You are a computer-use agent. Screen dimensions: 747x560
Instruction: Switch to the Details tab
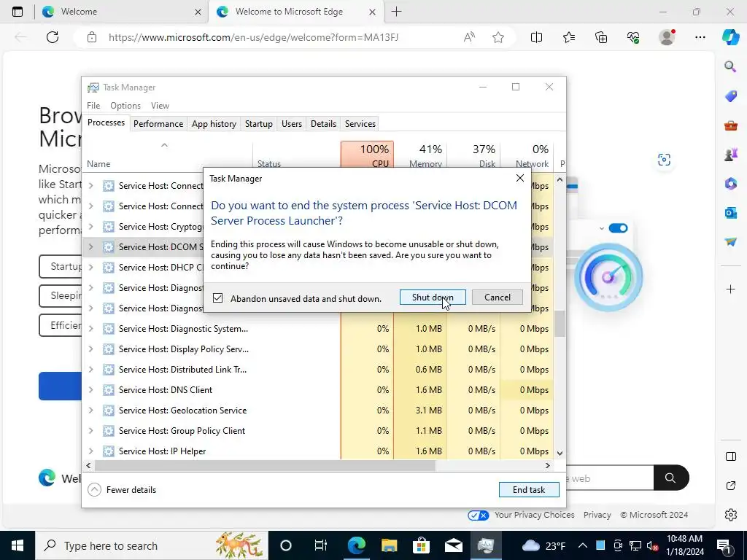pyautogui.click(x=323, y=124)
